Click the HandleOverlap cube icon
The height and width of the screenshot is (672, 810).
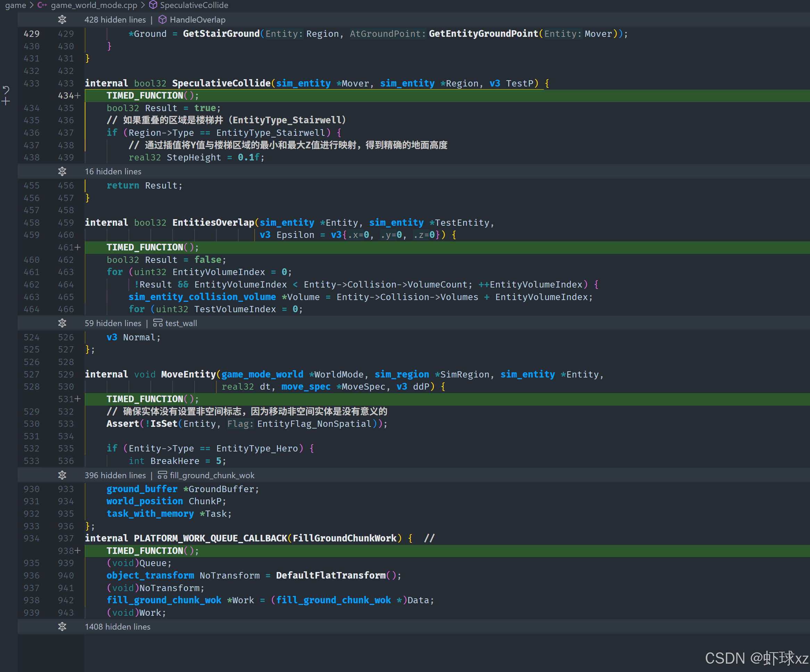pos(163,20)
